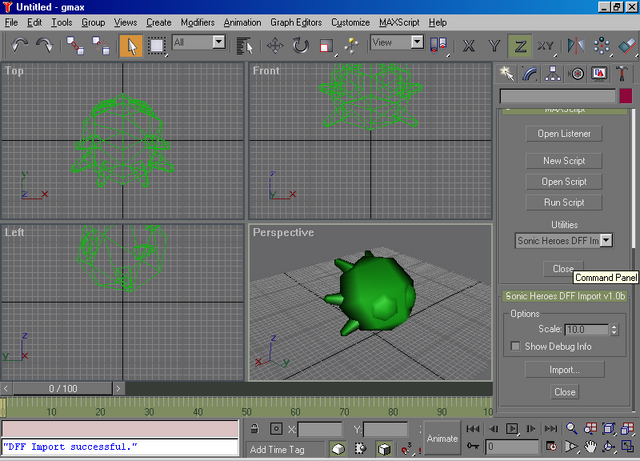Open the Create command panel tab
Viewport: 640px width, 461px height.
(x=506, y=73)
